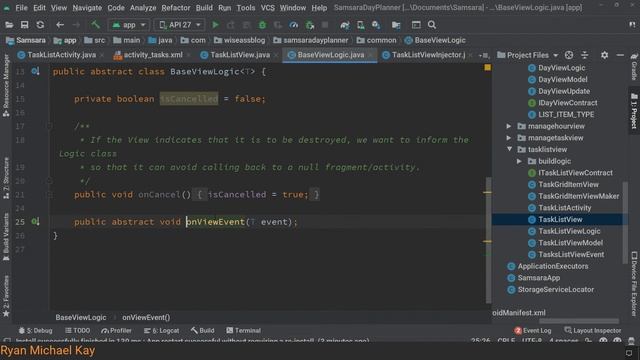
Task: Click the yellow warning indicator square in editor
Action: 487,67
